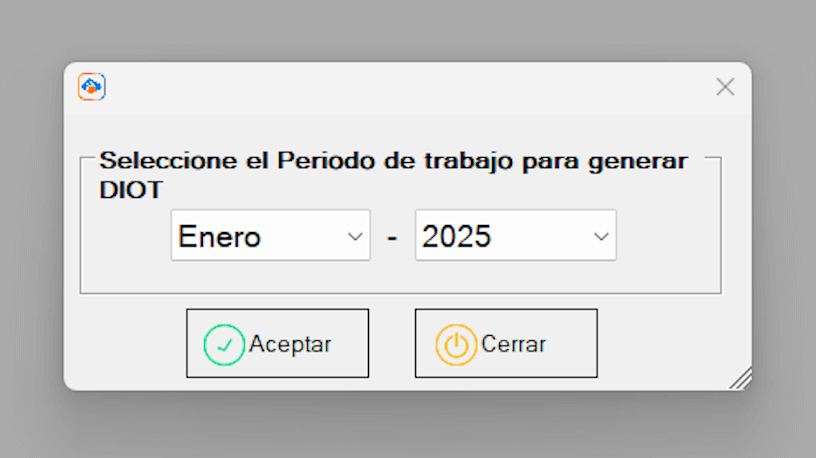
Task: Click the application logo in the title bar
Action: click(x=92, y=87)
